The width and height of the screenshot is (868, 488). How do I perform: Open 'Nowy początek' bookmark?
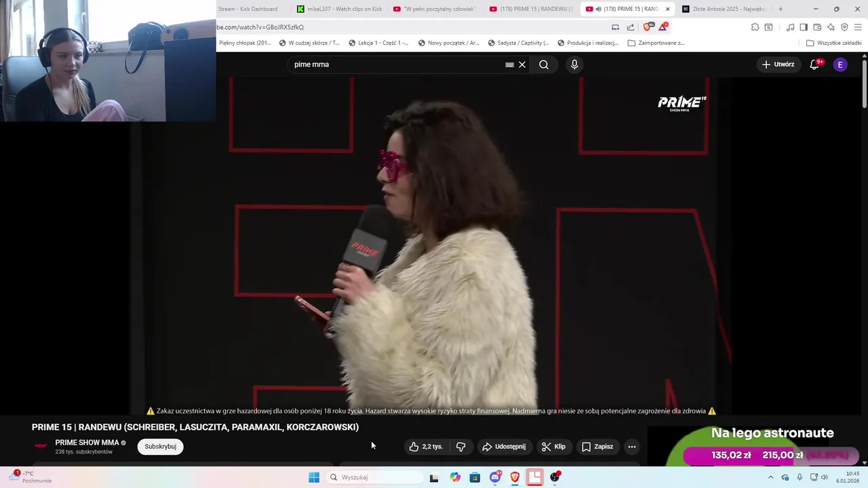coord(449,43)
